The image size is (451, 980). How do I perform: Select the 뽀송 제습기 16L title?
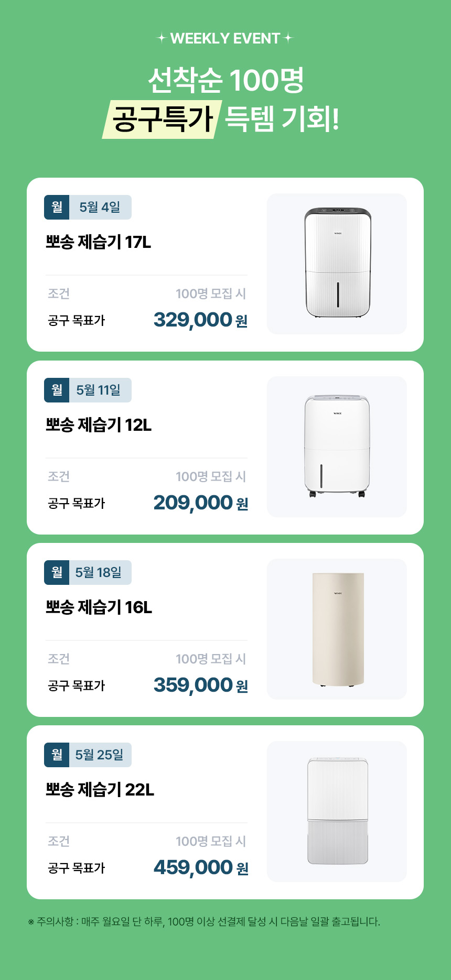99,607
